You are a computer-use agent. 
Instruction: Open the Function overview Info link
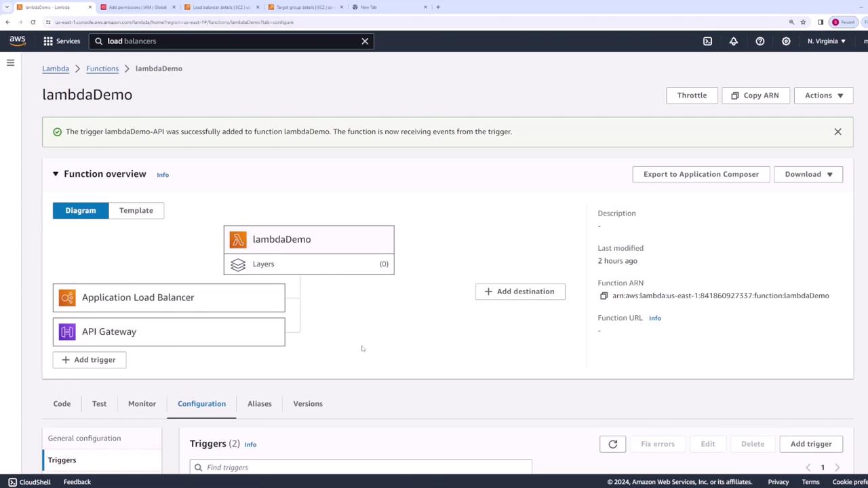[x=163, y=175]
